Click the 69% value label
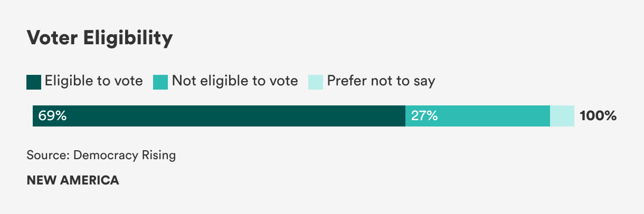644x214 pixels. coord(52,116)
